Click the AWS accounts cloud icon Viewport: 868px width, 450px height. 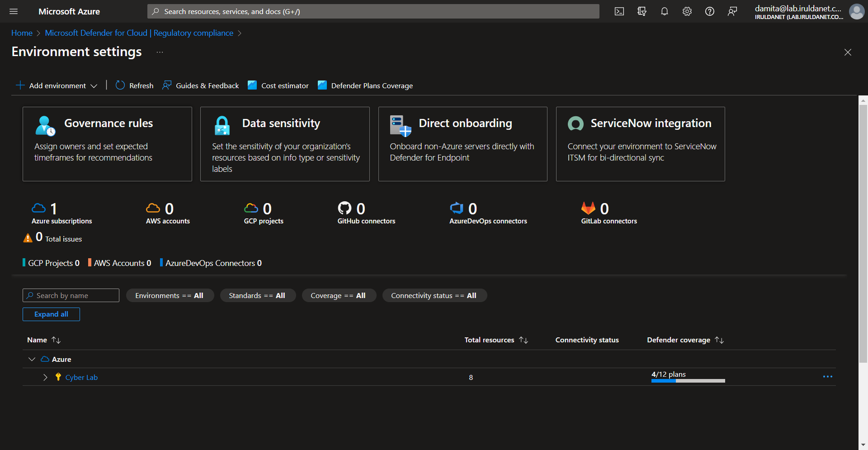[x=153, y=208]
